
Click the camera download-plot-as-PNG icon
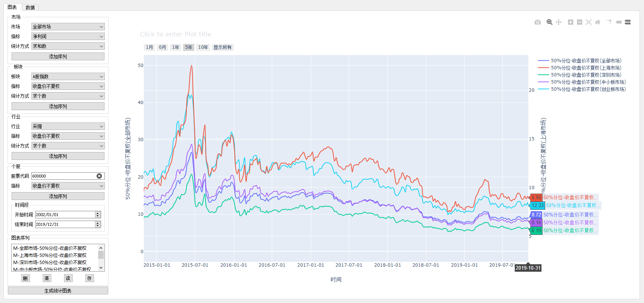[x=538, y=22]
